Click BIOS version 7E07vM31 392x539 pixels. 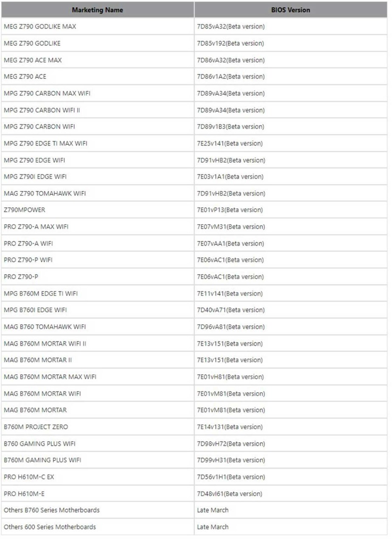click(231, 227)
